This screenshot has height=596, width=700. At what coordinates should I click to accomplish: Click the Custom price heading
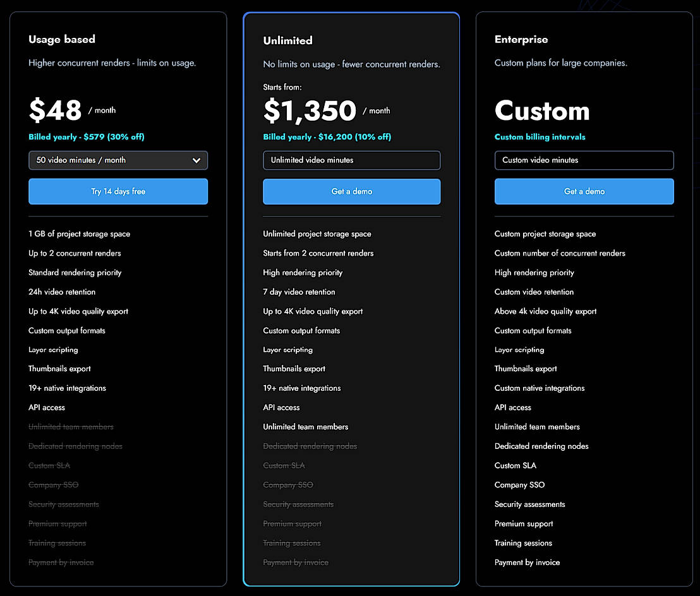pyautogui.click(x=542, y=110)
